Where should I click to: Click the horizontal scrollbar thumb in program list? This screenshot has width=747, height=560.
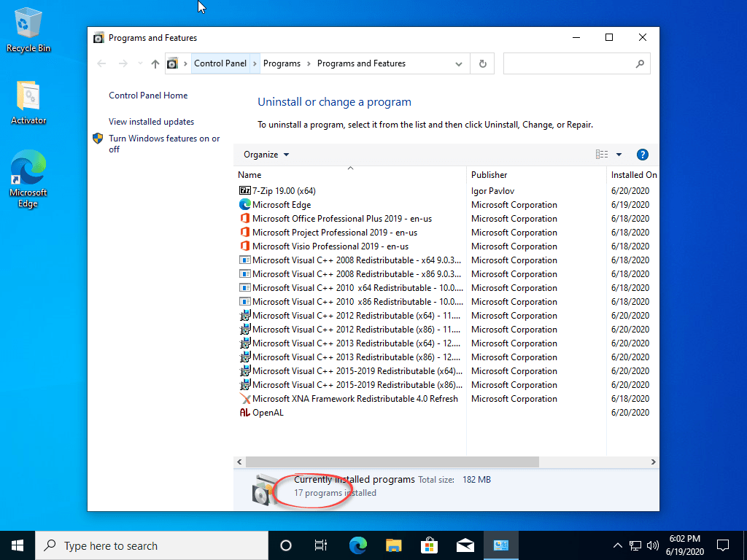coord(392,462)
